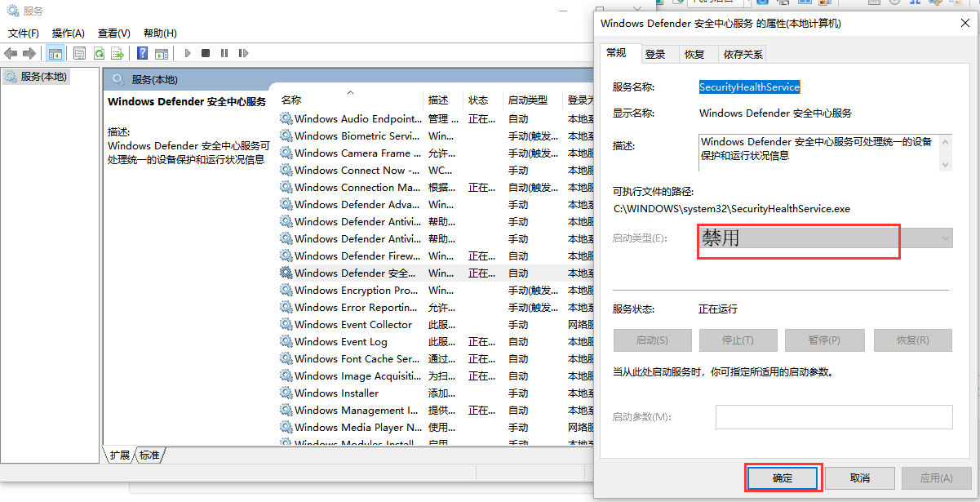Click the Help icon in the toolbar
This screenshot has height=502, width=980.
click(x=141, y=53)
